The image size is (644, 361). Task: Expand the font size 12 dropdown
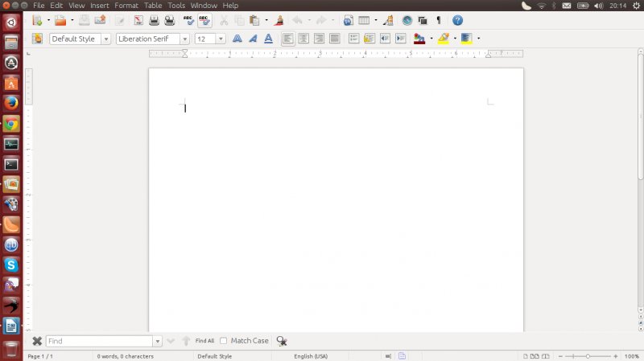coord(221,39)
